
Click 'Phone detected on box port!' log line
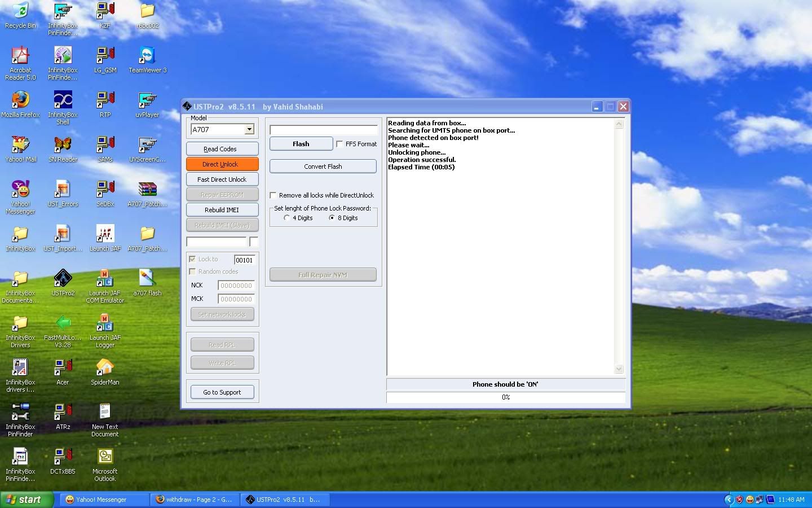coord(433,138)
